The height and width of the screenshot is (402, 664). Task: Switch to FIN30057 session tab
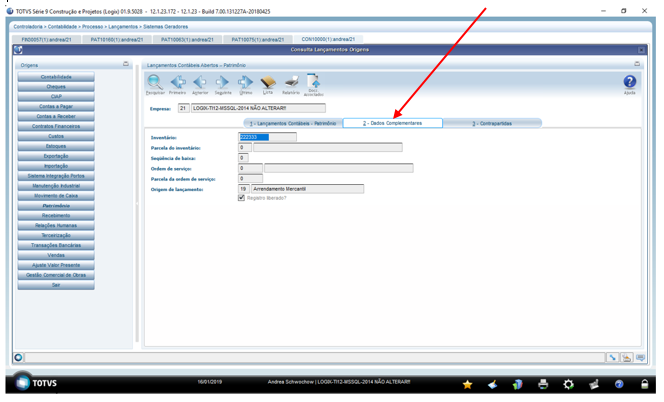pyautogui.click(x=47, y=39)
